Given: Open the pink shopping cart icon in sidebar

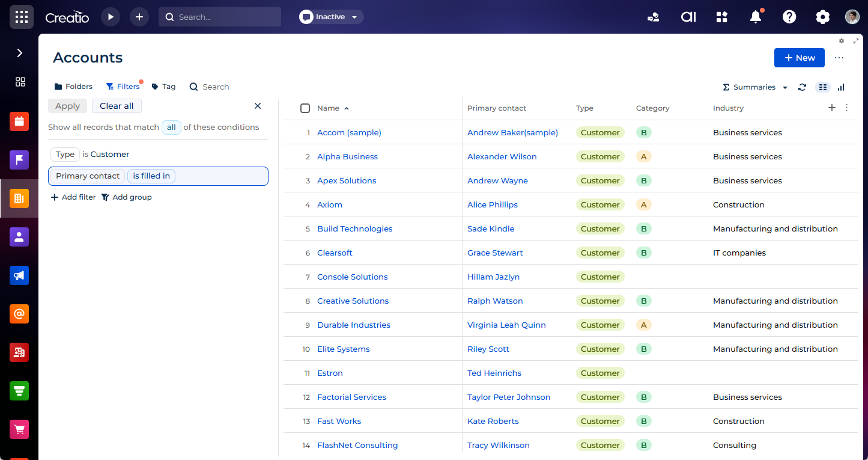Looking at the screenshot, I should pyautogui.click(x=19, y=429).
